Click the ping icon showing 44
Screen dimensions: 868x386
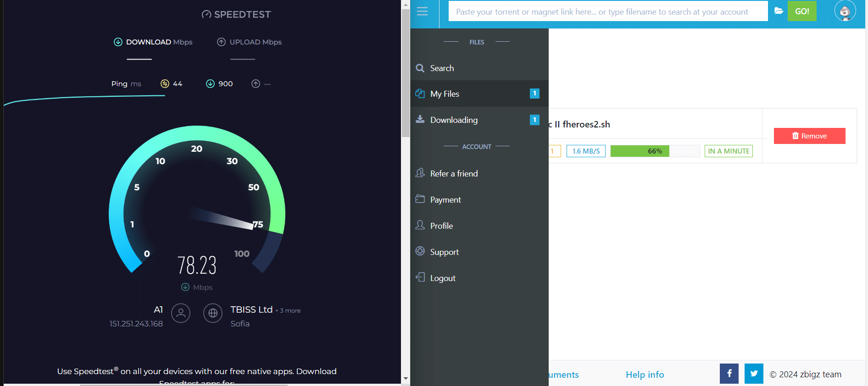coord(165,83)
